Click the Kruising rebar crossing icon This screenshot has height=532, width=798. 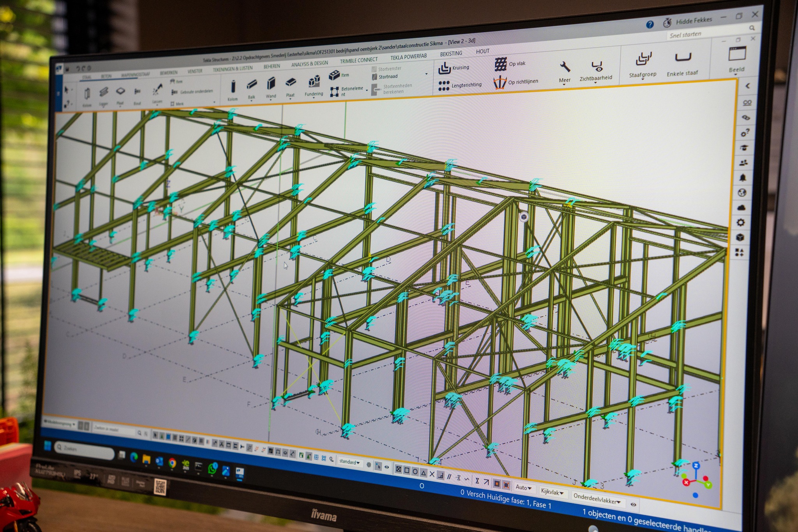(x=445, y=69)
